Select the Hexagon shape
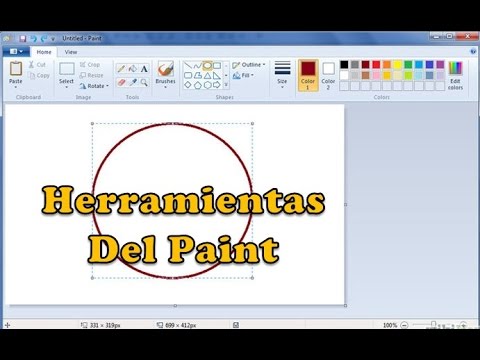The height and width of the screenshot is (360, 480). pyautogui.click(x=207, y=85)
